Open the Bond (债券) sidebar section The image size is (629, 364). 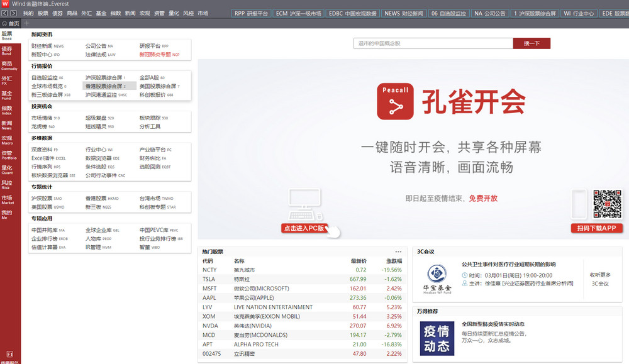point(7,50)
